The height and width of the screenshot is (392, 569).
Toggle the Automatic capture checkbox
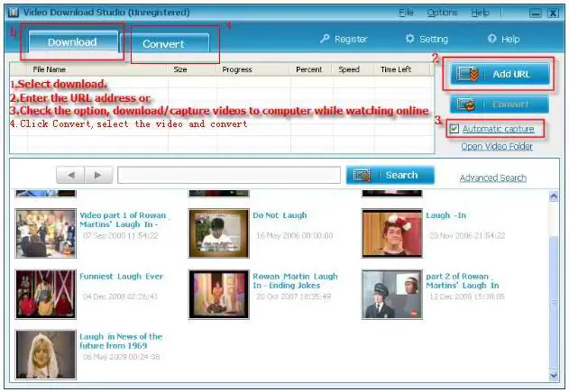pyautogui.click(x=454, y=129)
